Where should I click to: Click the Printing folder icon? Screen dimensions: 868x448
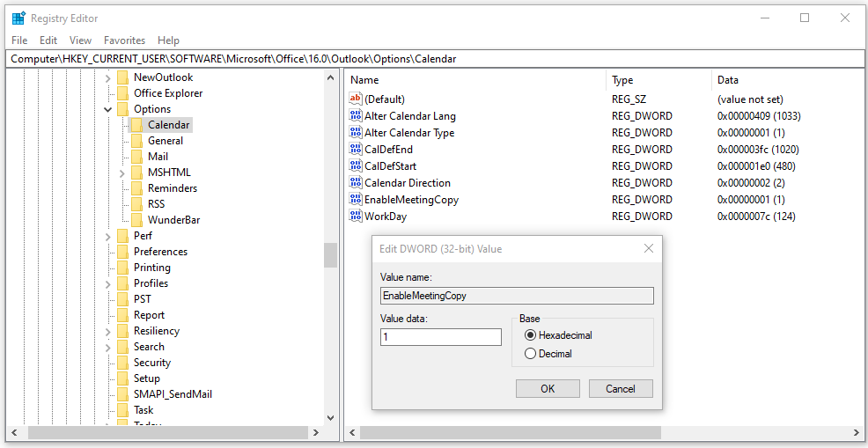point(123,268)
